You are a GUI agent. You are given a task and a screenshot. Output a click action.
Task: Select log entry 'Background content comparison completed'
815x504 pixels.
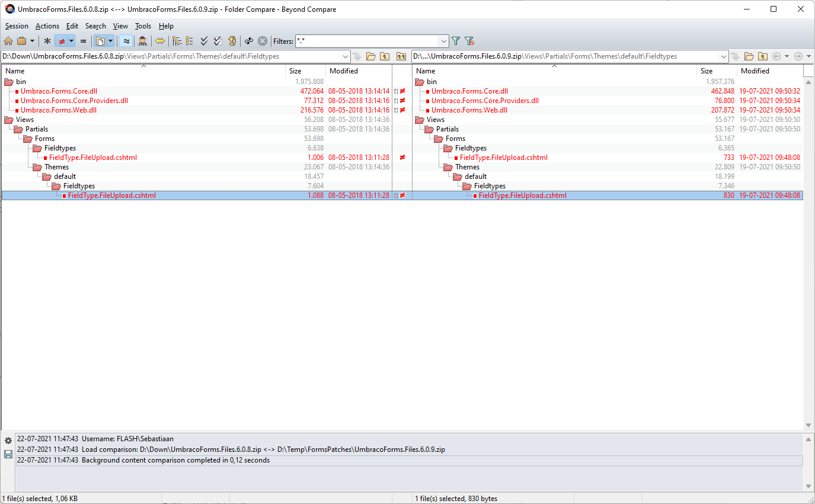(409, 460)
